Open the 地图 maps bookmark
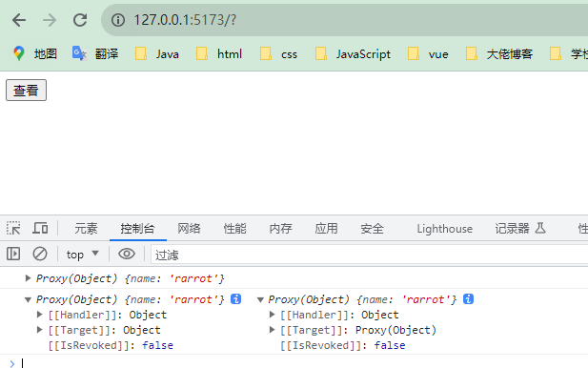Screen dimensions: 588x368 point(35,53)
